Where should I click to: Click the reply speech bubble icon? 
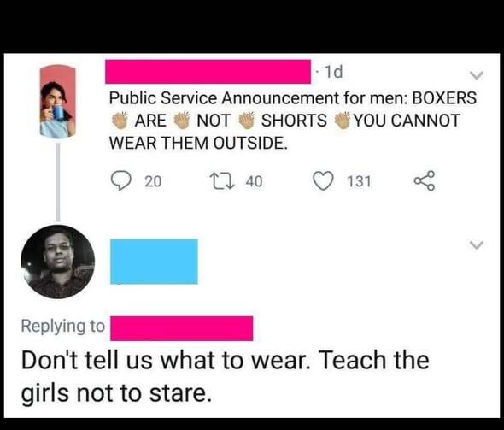(x=121, y=181)
